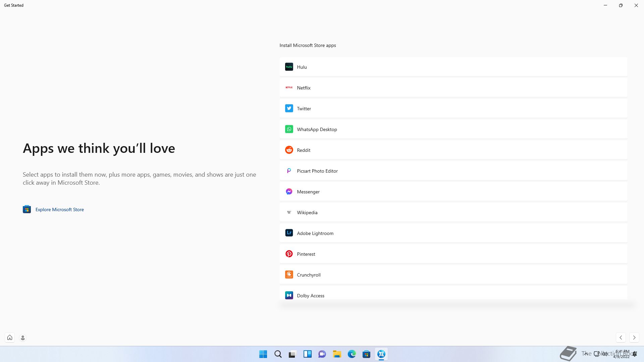The image size is (644, 362).
Task: Select Wikipedia app label
Action: (x=307, y=213)
